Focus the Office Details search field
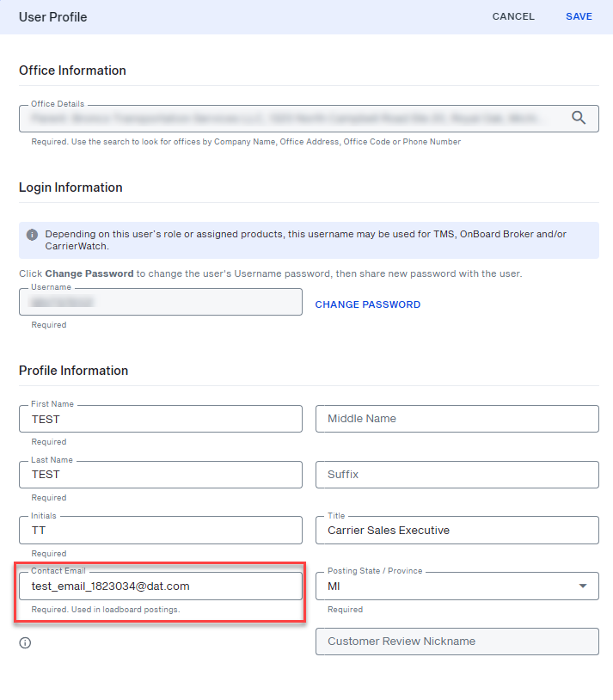Viewport: 613px width, 700px height. pos(288,119)
